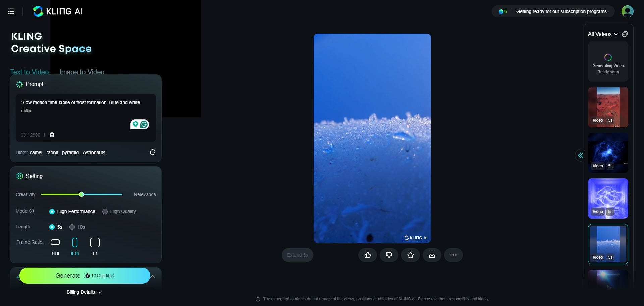Click the Setting hexagon icon
Image resolution: width=644 pixels, height=306 pixels.
20,176
